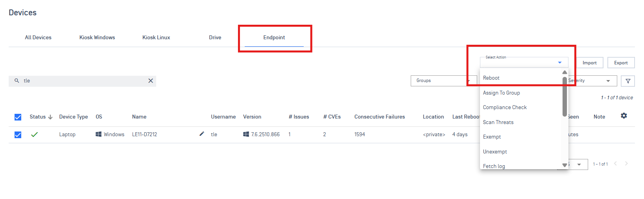
Task: Sort by # CVEs column header
Action: pos(332,117)
